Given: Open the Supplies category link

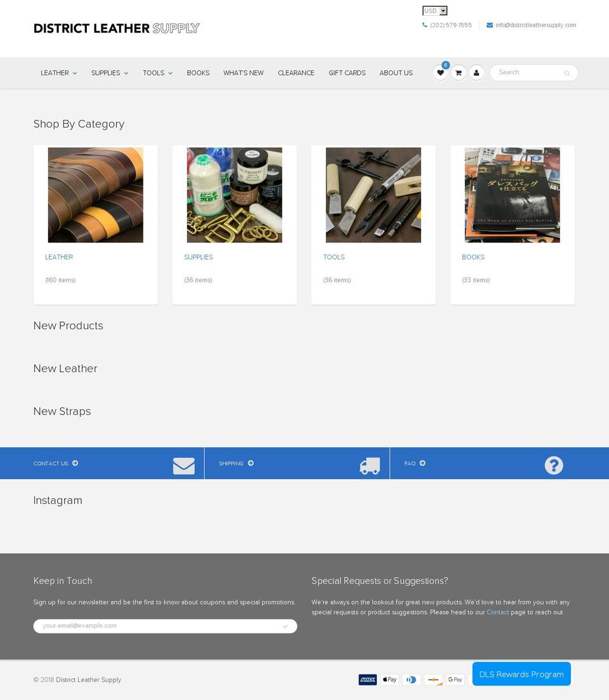Looking at the screenshot, I should tap(199, 257).
